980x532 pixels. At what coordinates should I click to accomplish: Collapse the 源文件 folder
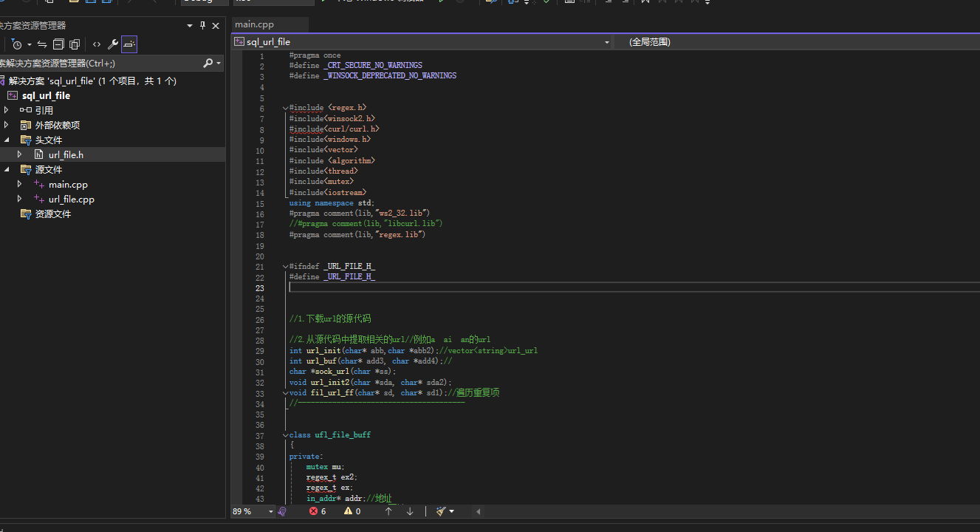click(x=7, y=169)
